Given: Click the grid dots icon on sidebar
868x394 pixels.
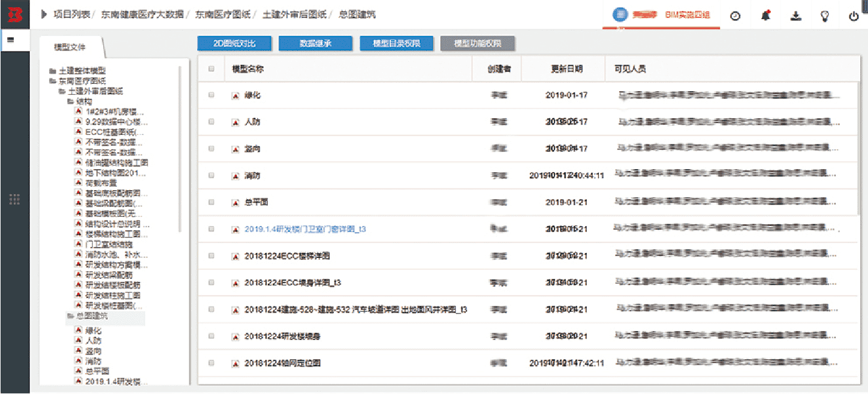Looking at the screenshot, I should [14, 200].
